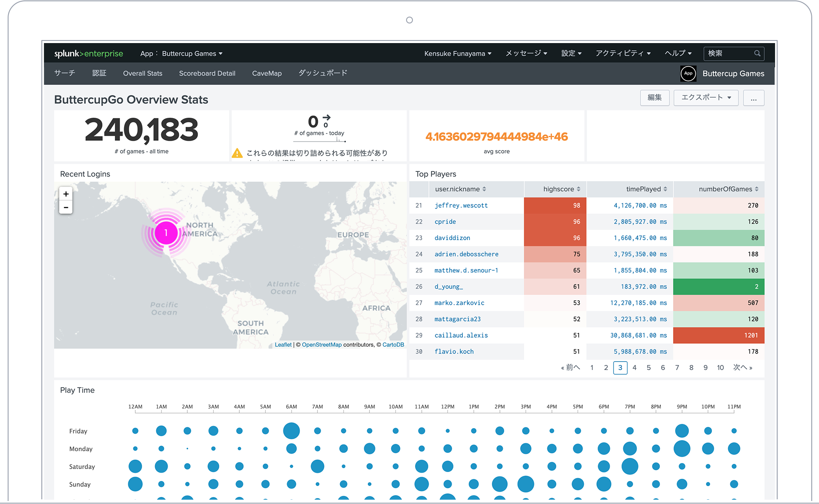The image size is (819, 504).
Task: Open the 設定 menu
Action: click(x=571, y=53)
